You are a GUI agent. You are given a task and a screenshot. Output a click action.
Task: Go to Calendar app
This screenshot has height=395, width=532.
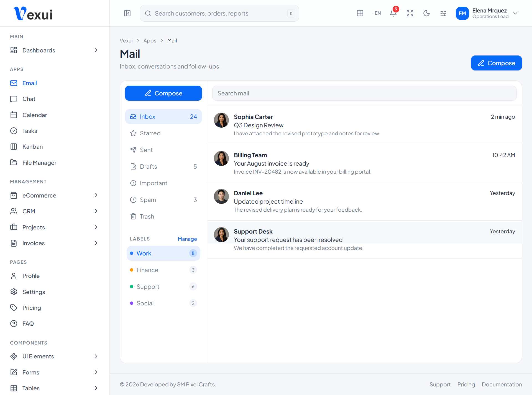(55, 115)
